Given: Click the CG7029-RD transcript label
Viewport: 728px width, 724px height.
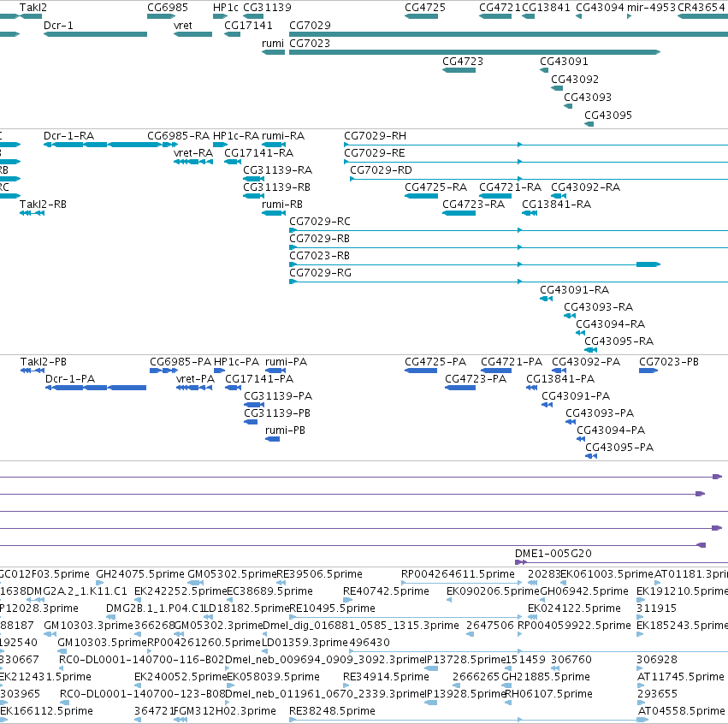Looking at the screenshot, I should [x=381, y=170].
